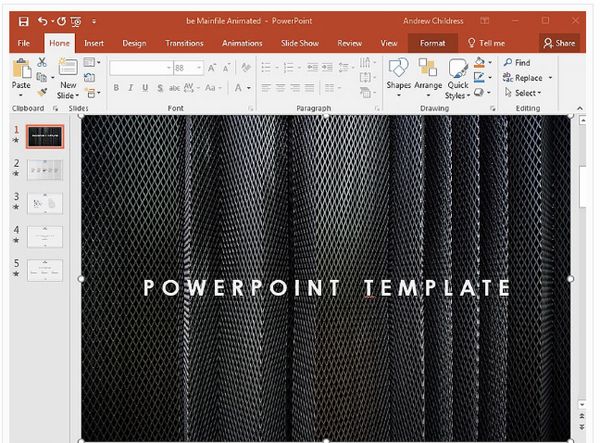Select slide 3 thumbnail
Viewport: 600px width, 443px height.
[x=45, y=203]
